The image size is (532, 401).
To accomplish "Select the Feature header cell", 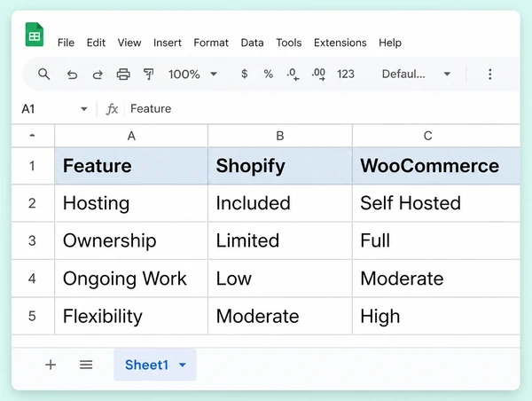I will pos(131,166).
